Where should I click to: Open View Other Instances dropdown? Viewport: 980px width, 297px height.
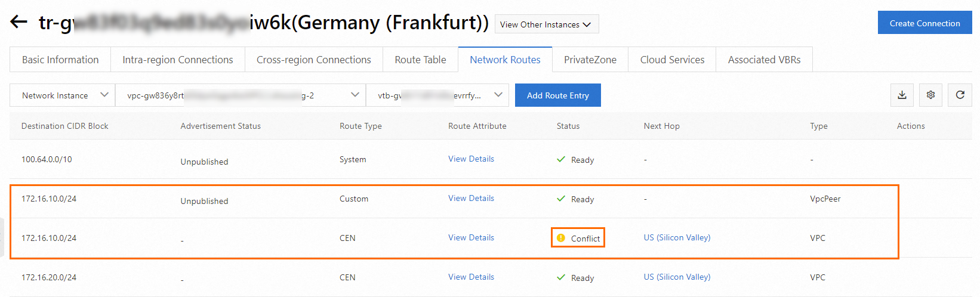546,24
